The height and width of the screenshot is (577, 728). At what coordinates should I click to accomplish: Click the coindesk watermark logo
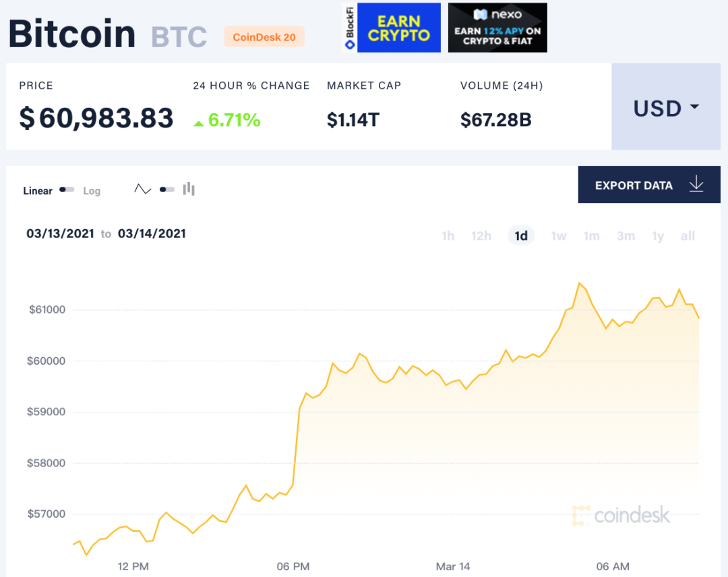[x=621, y=515]
